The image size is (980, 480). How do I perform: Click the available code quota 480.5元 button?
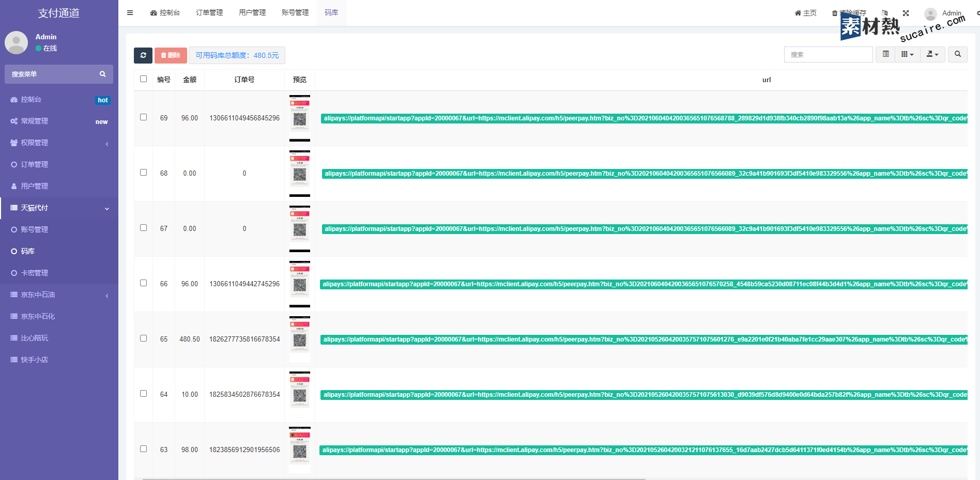[x=237, y=55]
